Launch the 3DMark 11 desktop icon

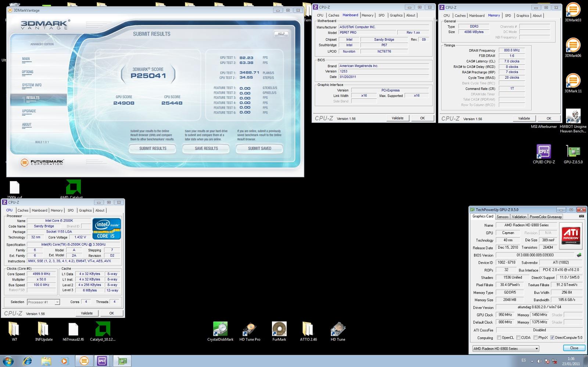573,83
